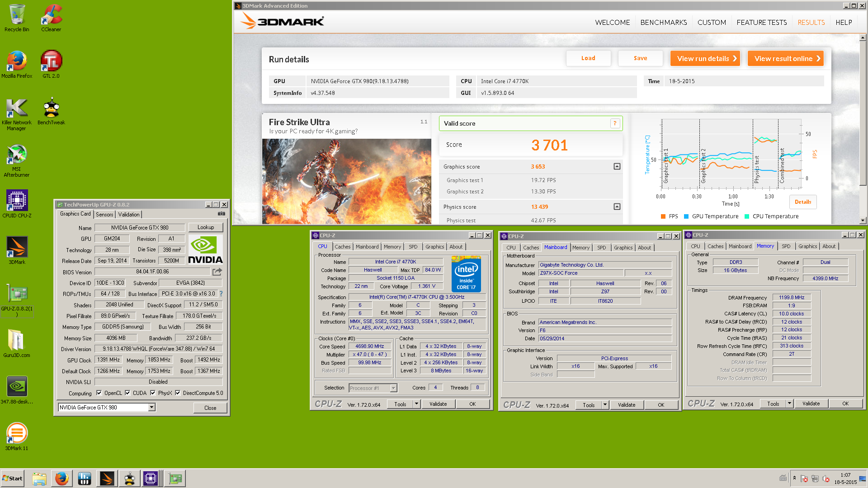
Task: Switch to 3DMark in the taskbar
Action: [107, 479]
